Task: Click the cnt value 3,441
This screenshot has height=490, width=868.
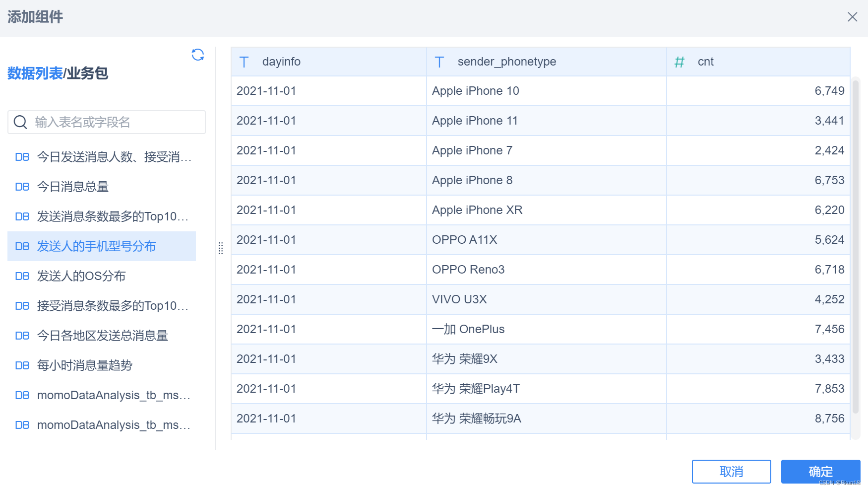Action: (829, 121)
